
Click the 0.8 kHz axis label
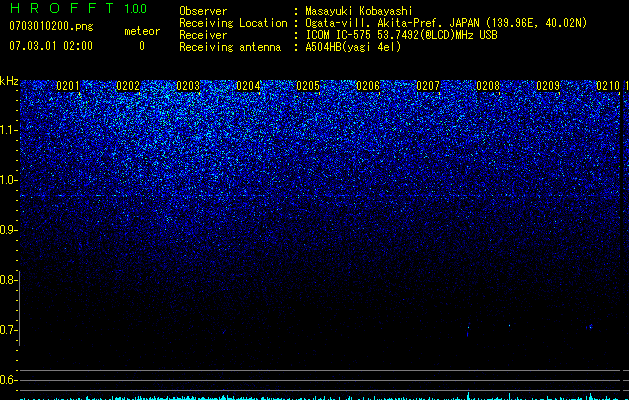click(x=8, y=280)
